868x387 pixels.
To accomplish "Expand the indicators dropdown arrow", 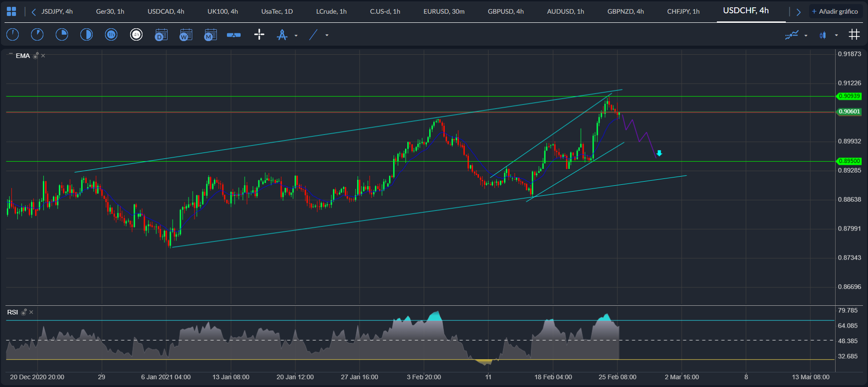I will (x=806, y=36).
